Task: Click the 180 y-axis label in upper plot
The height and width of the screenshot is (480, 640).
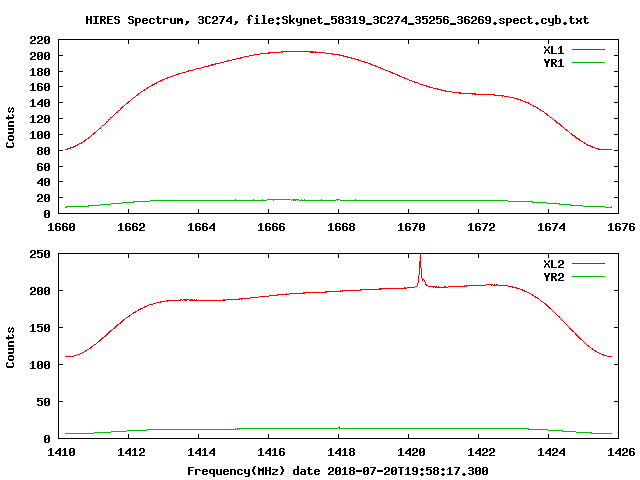Action: pyautogui.click(x=40, y=72)
